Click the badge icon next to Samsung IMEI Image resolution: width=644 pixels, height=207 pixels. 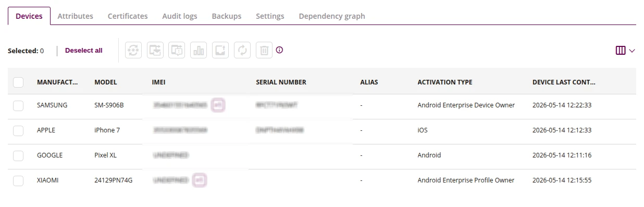pos(218,105)
